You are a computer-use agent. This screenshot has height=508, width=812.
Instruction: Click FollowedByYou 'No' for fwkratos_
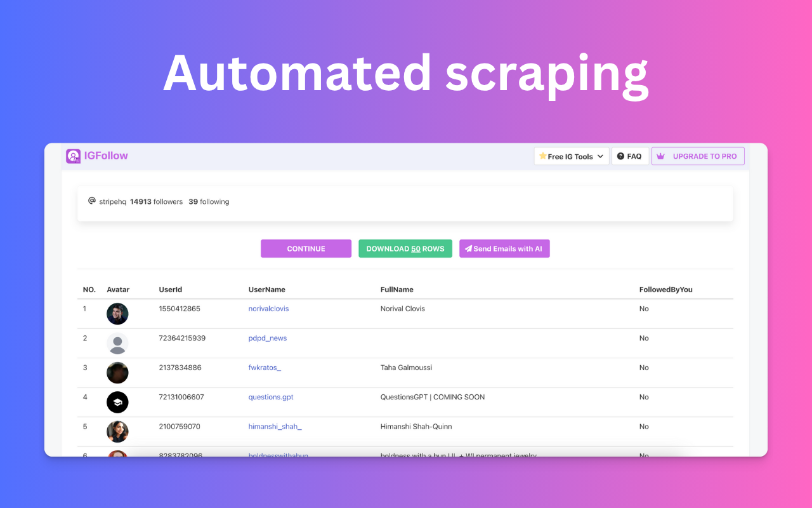[x=644, y=368]
